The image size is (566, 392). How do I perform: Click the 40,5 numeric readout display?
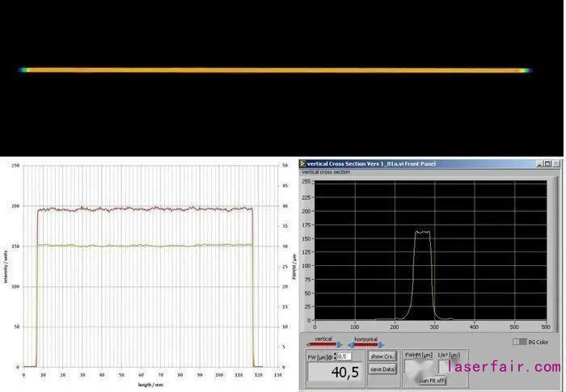pyautogui.click(x=336, y=373)
